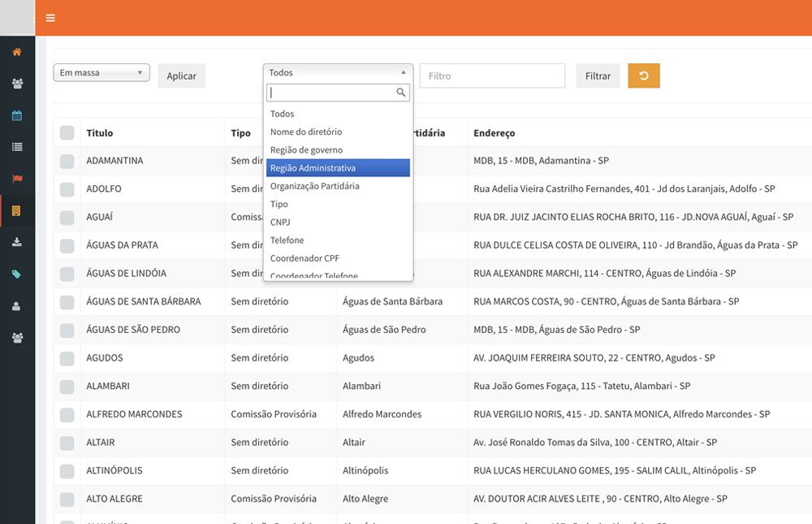The width and height of the screenshot is (812, 524).
Task: Select Região Administrativa option
Action: click(338, 168)
